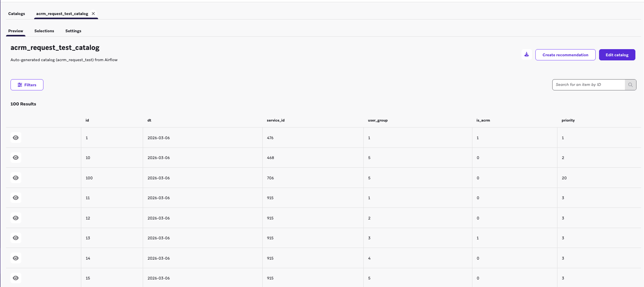View item details for row id 11
The height and width of the screenshot is (287, 644).
[16, 198]
